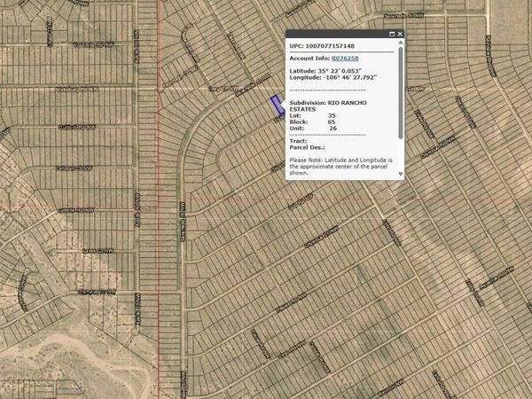Image resolution: width=532 pixels, height=399 pixels.
Task: Click the Lot: 35 row
Action: pyautogui.click(x=312, y=115)
